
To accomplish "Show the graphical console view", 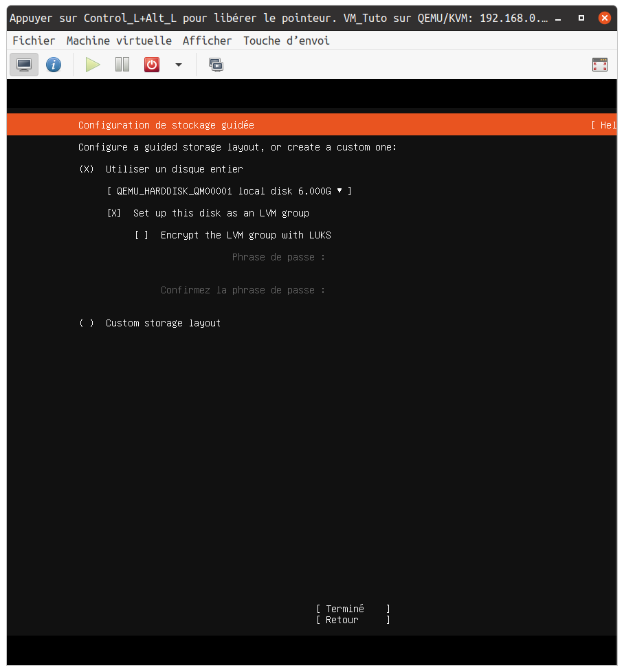I will pyautogui.click(x=24, y=65).
